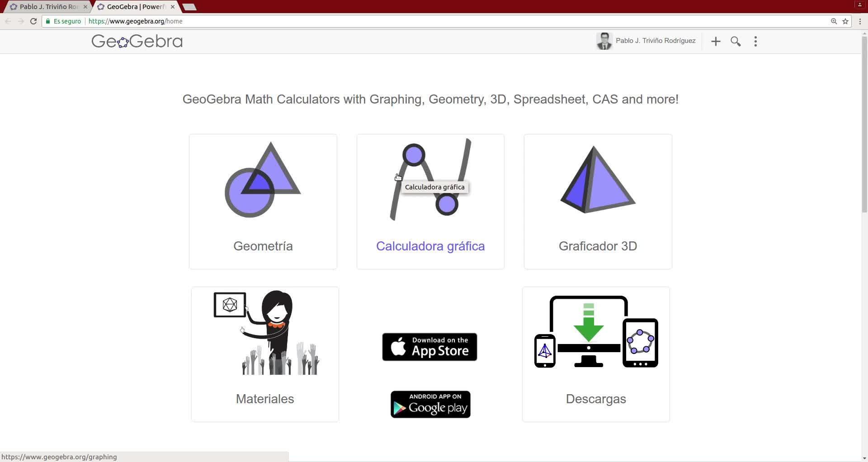Click the Descargas label

tap(596, 399)
